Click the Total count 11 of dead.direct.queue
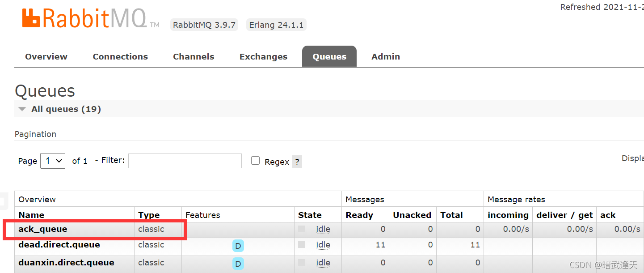 click(475, 245)
